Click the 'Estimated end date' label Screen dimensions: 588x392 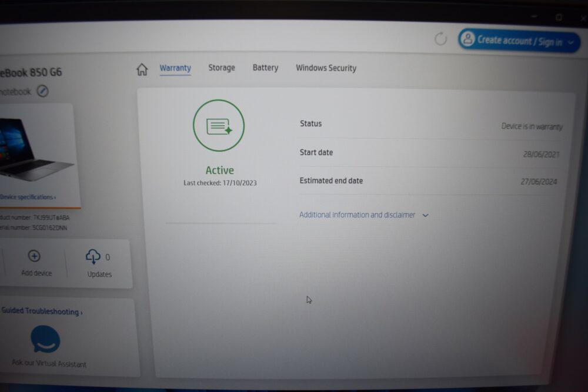click(331, 180)
